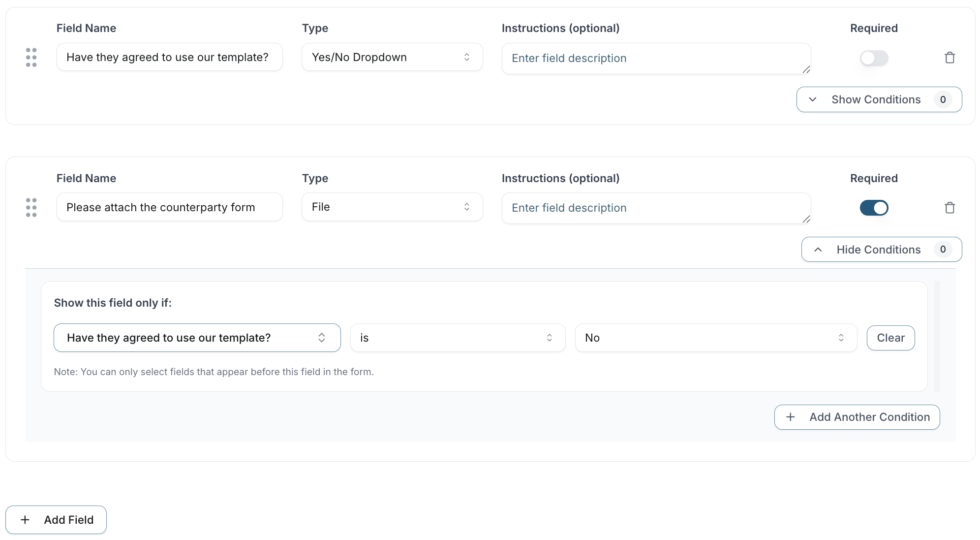
Task: Click the counterparty form Field Name input
Action: click(x=169, y=207)
